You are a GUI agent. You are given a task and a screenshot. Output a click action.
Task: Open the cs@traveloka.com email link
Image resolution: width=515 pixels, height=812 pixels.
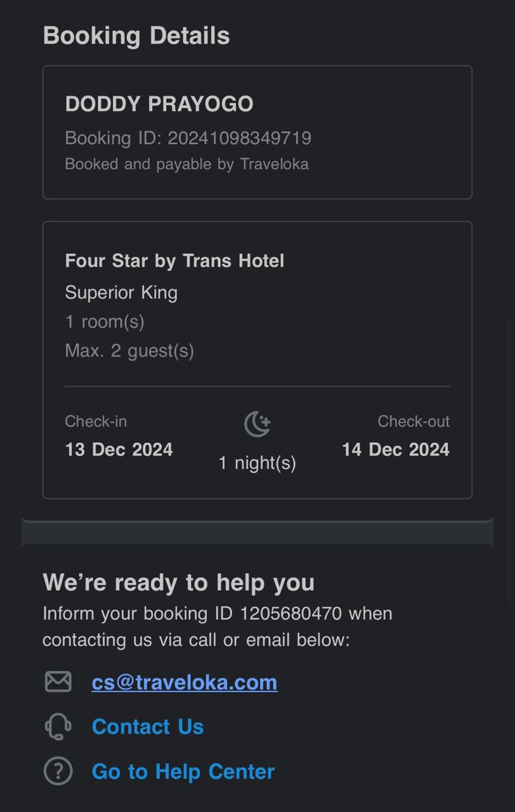coord(184,682)
